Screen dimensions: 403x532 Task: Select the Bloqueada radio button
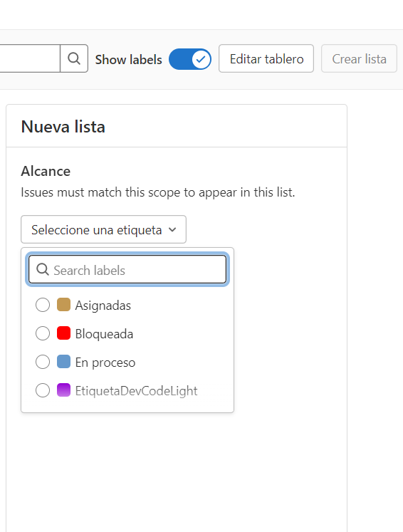coord(43,333)
